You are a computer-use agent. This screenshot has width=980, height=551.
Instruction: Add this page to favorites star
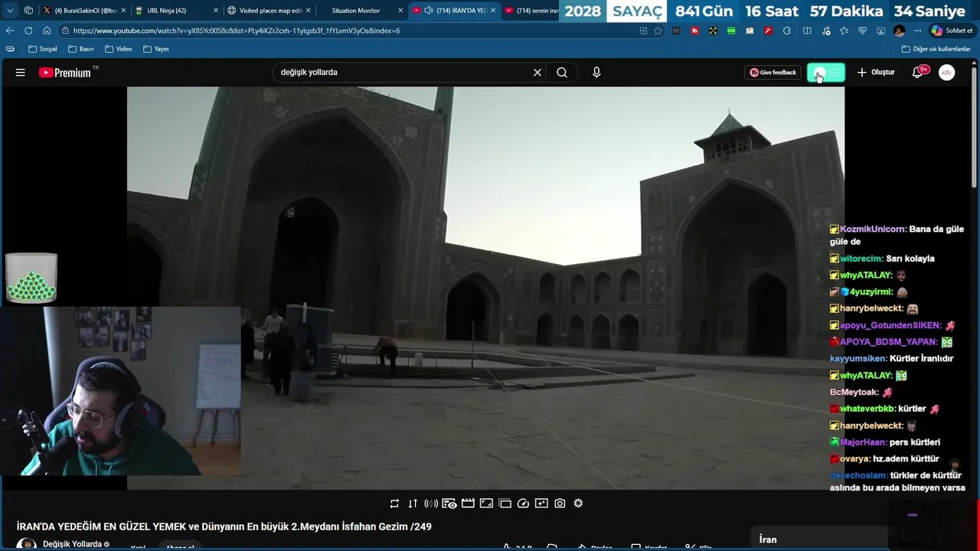click(x=658, y=31)
